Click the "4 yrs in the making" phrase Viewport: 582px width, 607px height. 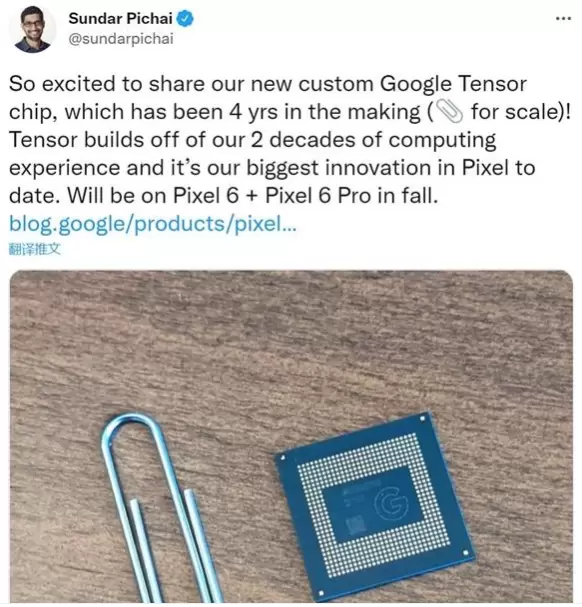click(324, 112)
